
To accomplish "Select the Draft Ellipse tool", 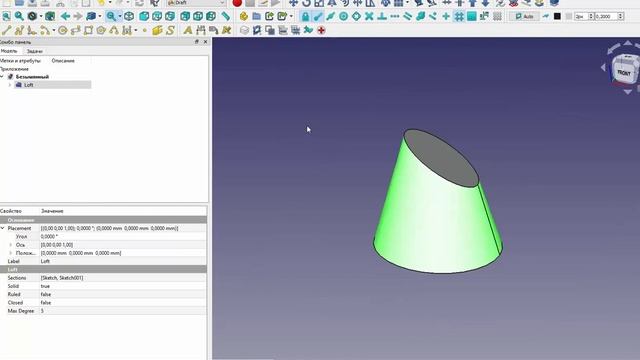I will click(x=75, y=30).
